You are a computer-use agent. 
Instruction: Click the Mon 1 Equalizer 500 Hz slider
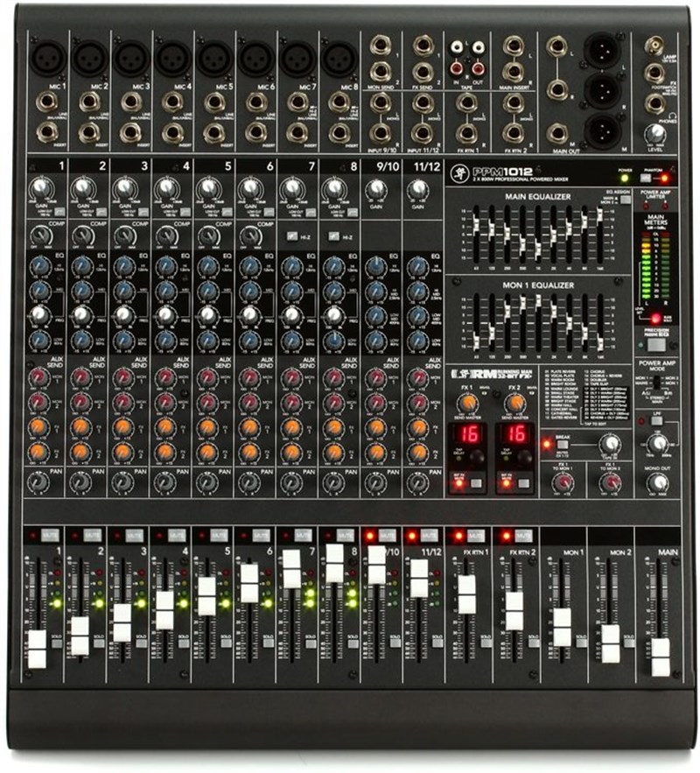click(x=522, y=301)
